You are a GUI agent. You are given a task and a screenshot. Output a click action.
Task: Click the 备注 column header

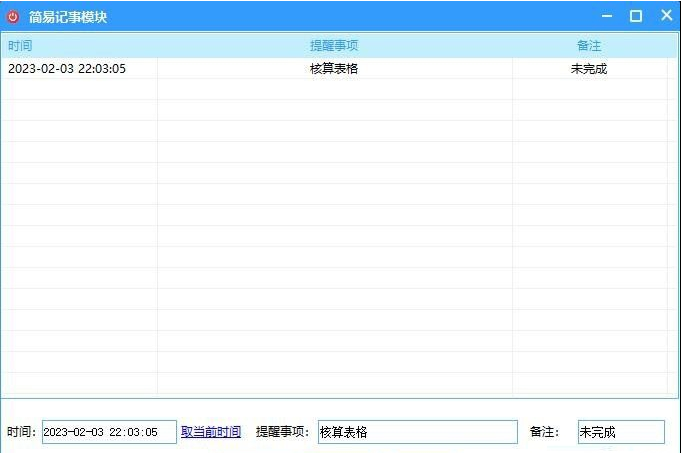[589, 46]
